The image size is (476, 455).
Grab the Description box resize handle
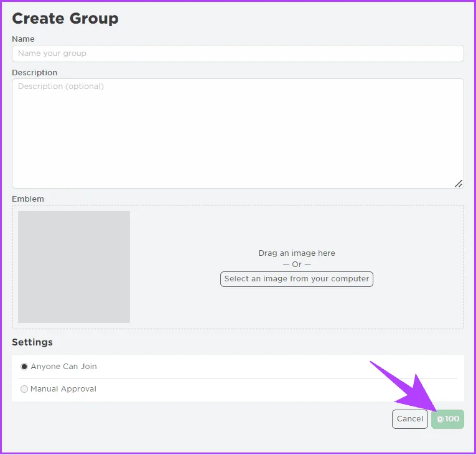(x=459, y=184)
